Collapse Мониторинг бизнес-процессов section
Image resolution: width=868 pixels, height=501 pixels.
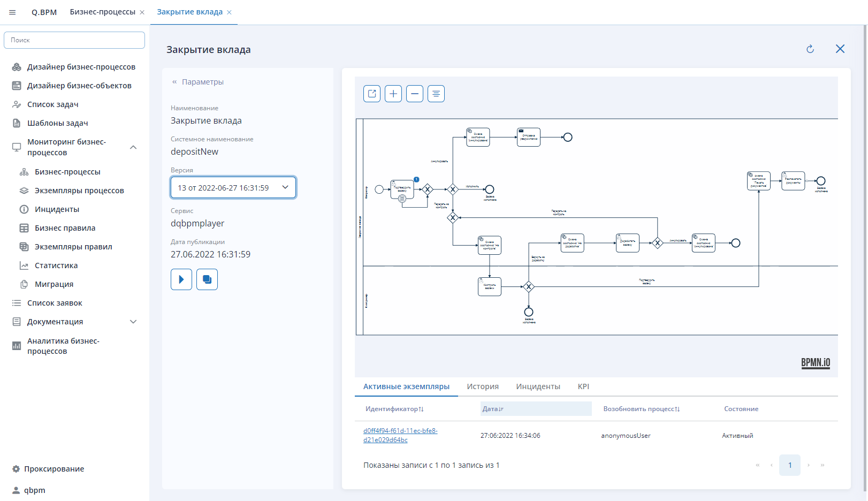(133, 147)
